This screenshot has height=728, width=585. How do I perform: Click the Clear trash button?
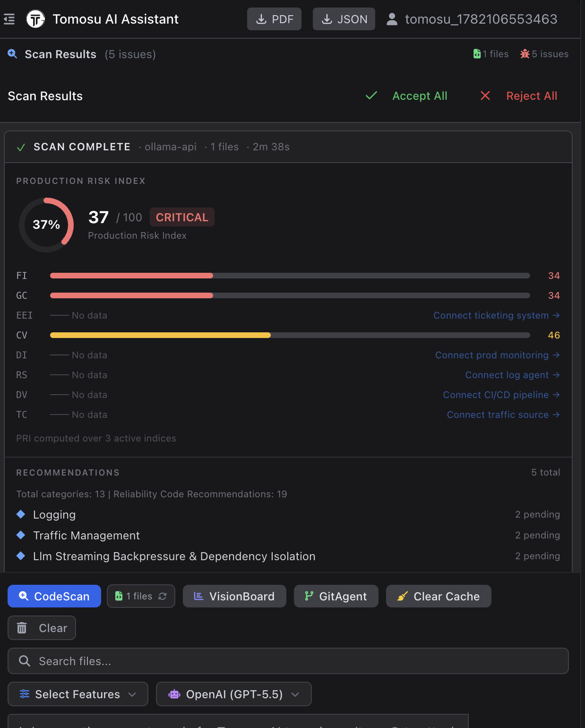tap(42, 628)
